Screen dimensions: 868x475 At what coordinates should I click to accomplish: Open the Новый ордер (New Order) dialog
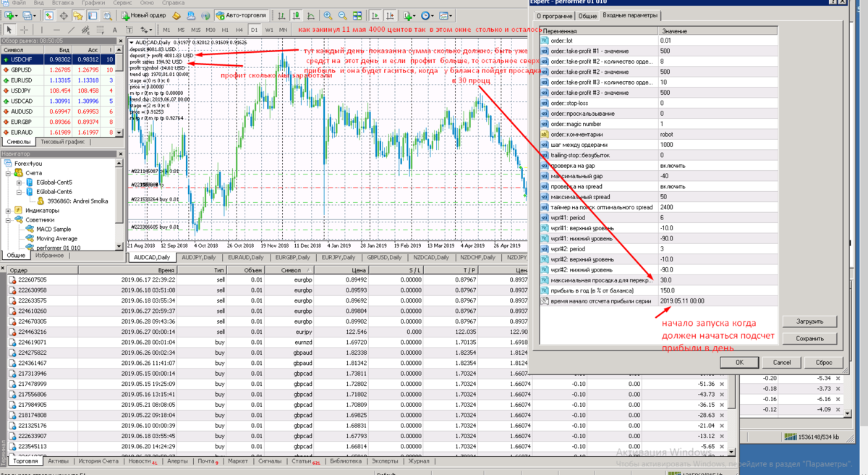pos(145,15)
